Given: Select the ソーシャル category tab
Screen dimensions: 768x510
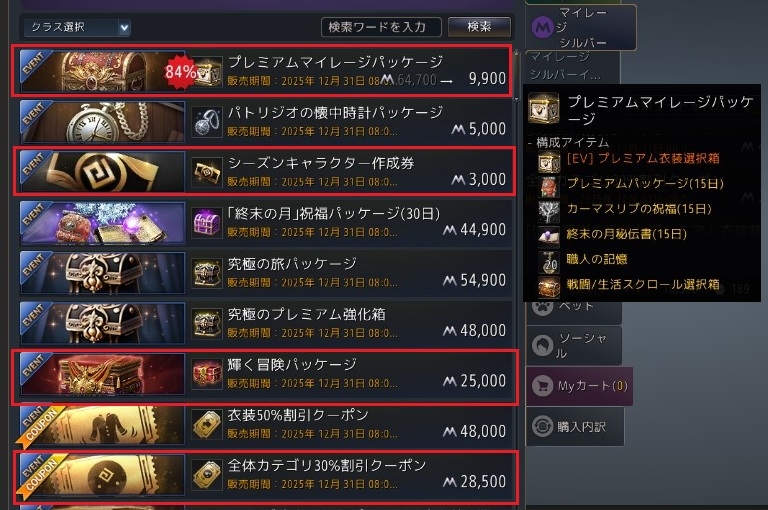Looking at the screenshot, I should (574, 345).
